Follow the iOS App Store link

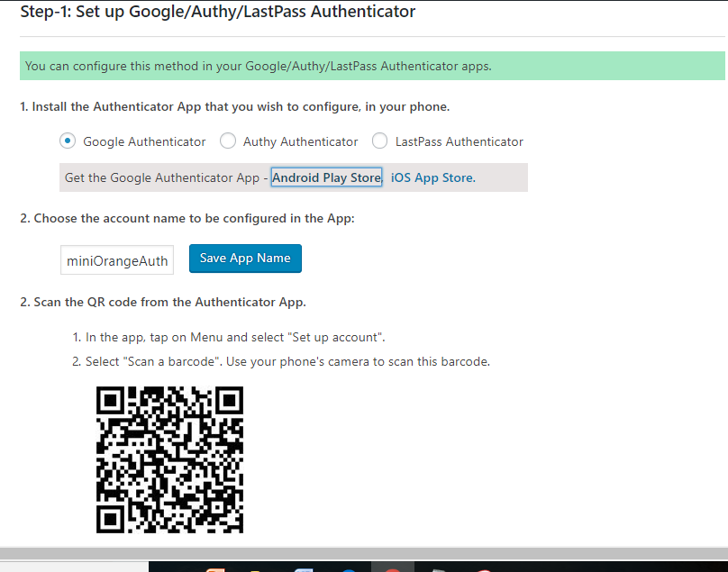[433, 177]
